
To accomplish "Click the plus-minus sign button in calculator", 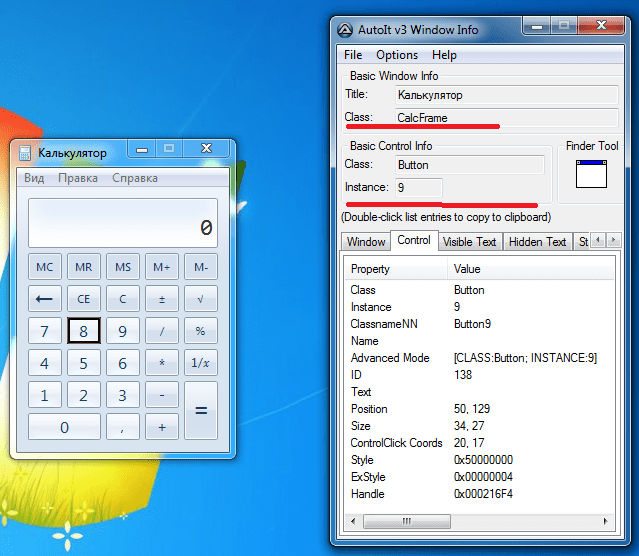I will pos(162,299).
